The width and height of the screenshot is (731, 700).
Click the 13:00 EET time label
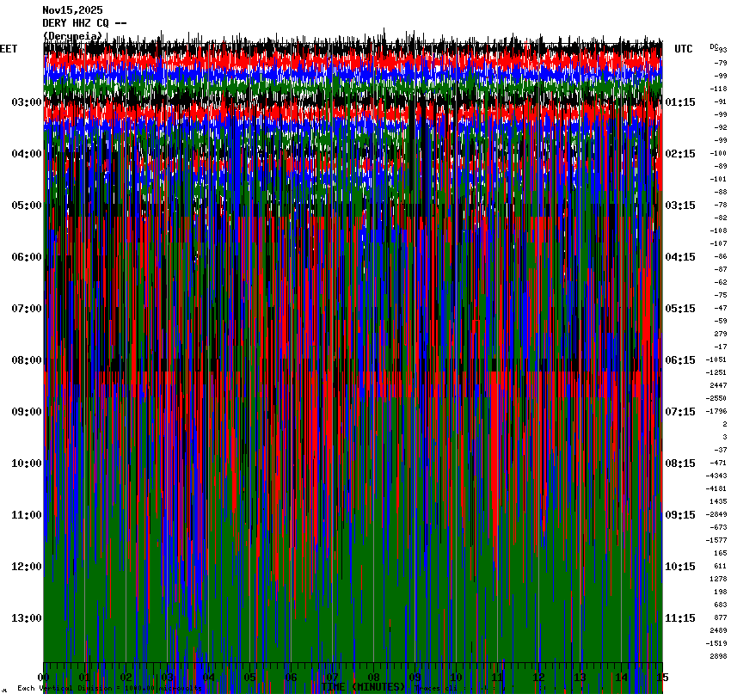26,618
